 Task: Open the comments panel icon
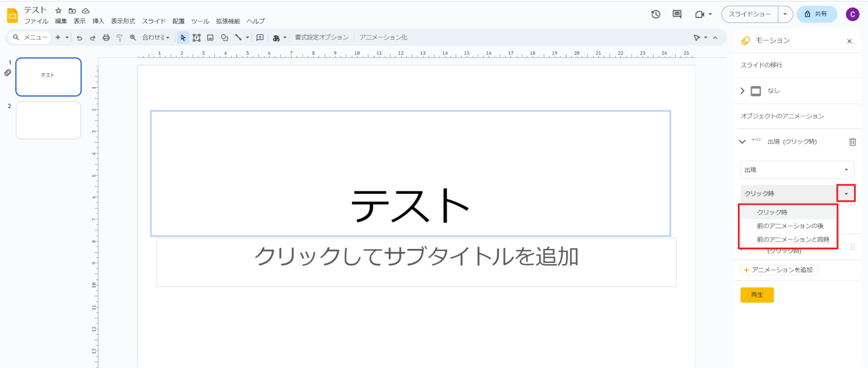coord(677,14)
